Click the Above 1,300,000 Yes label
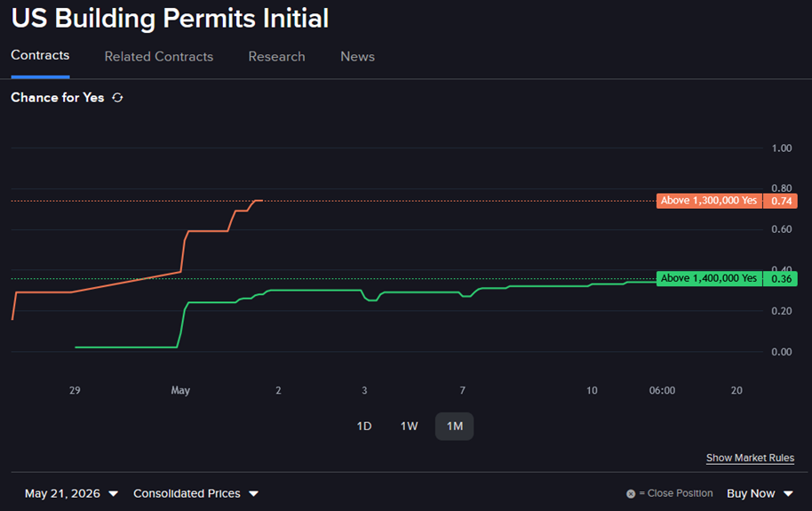The width and height of the screenshot is (812, 511). 709,201
